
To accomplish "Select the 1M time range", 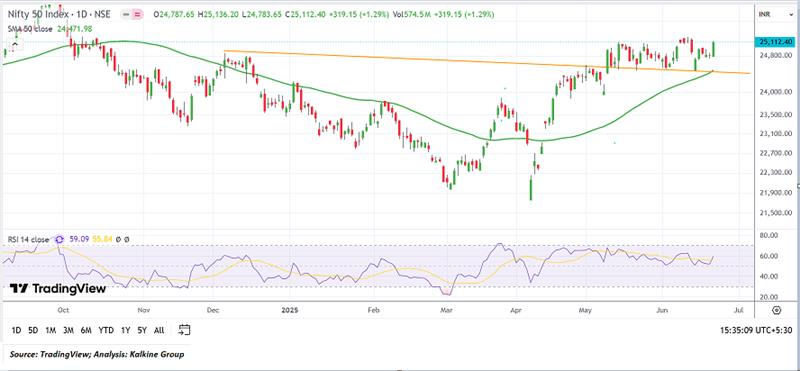I will (x=51, y=330).
